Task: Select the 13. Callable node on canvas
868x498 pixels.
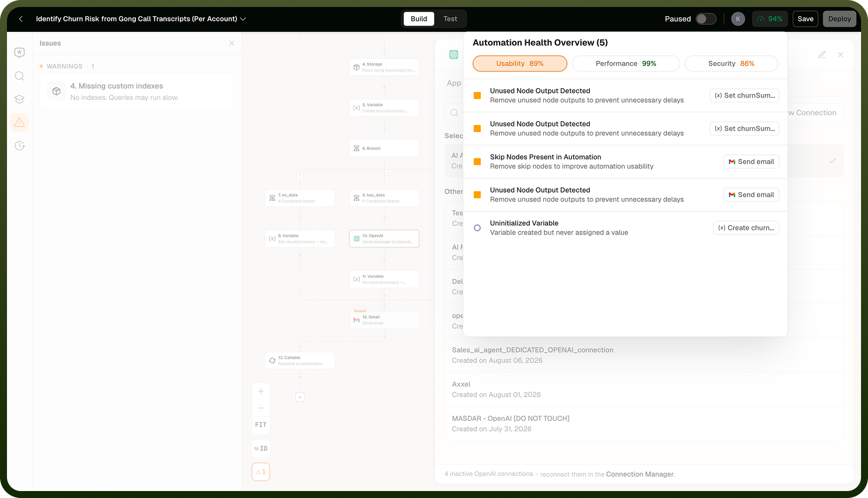Action: pyautogui.click(x=300, y=360)
